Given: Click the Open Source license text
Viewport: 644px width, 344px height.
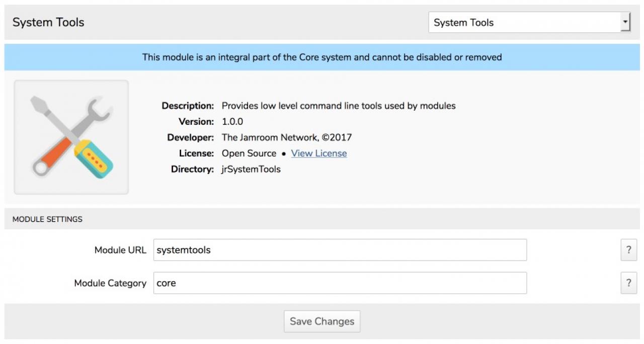Looking at the screenshot, I should pos(249,153).
